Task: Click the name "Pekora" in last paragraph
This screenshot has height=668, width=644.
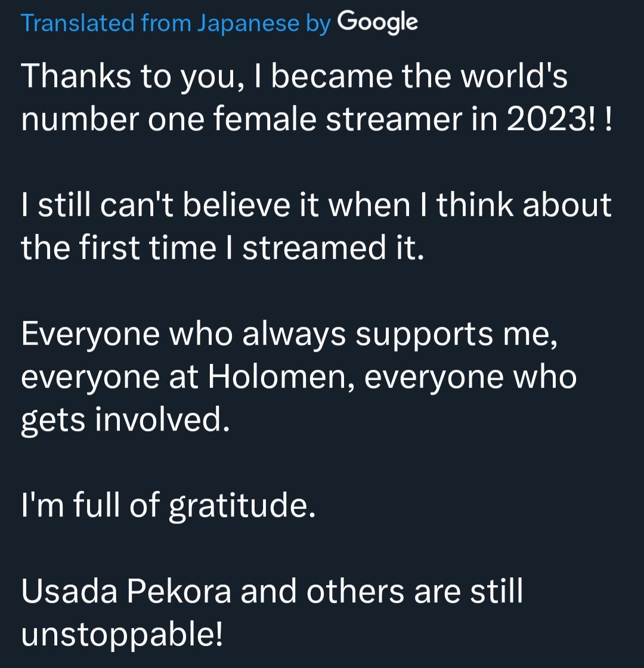Action: point(179,591)
